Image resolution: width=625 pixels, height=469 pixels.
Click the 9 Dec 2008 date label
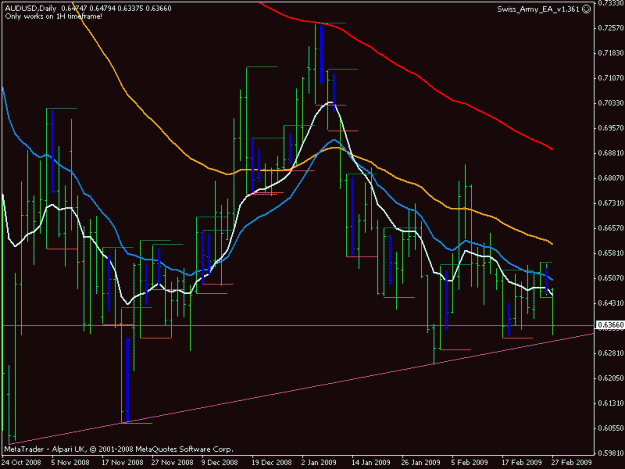click(219, 462)
